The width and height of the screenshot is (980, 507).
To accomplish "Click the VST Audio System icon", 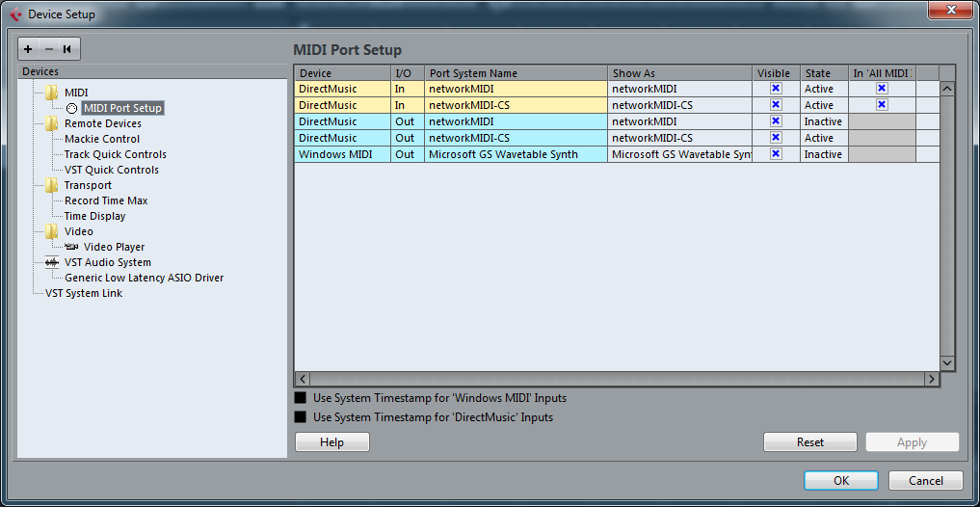I will coord(51,262).
